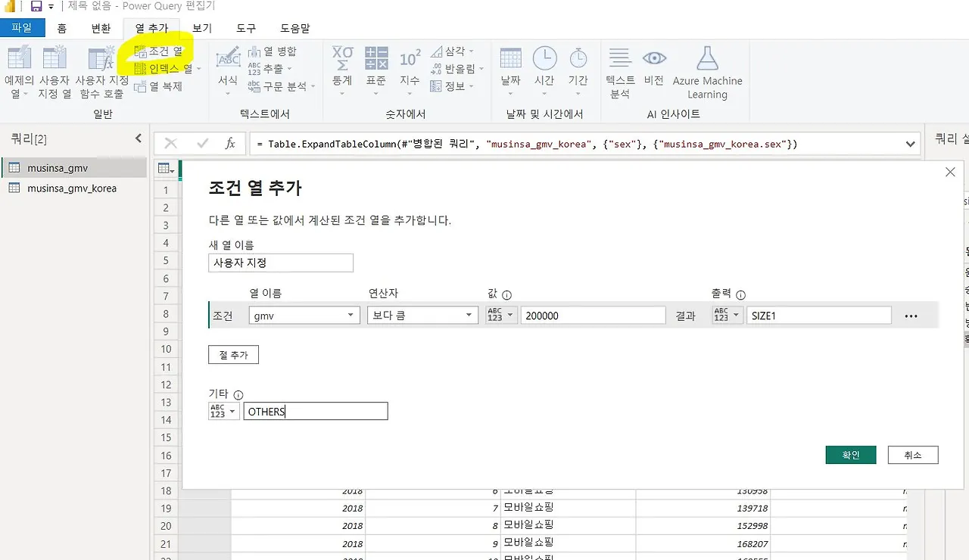Screen dimensions: 969x560
Task: Click the output field containing SIZE1
Action: pyautogui.click(x=818, y=316)
